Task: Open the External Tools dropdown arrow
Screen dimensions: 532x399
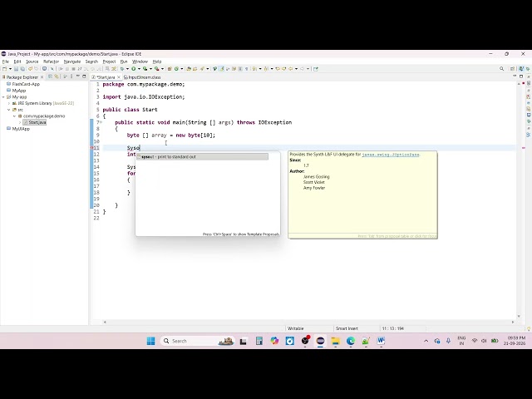Action: pos(163,69)
